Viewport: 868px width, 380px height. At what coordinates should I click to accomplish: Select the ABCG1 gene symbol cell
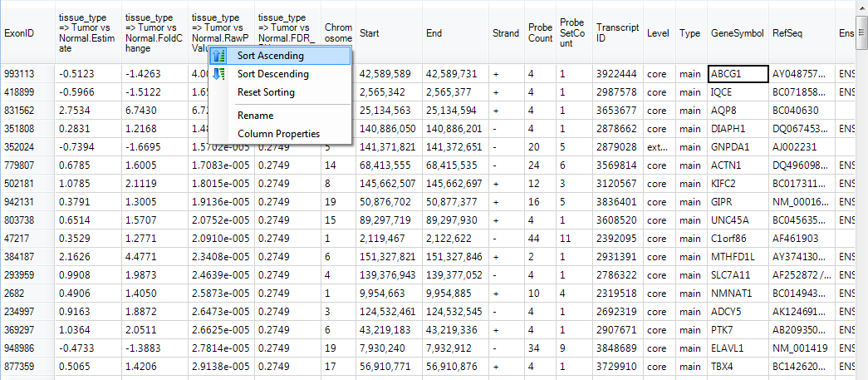click(738, 73)
